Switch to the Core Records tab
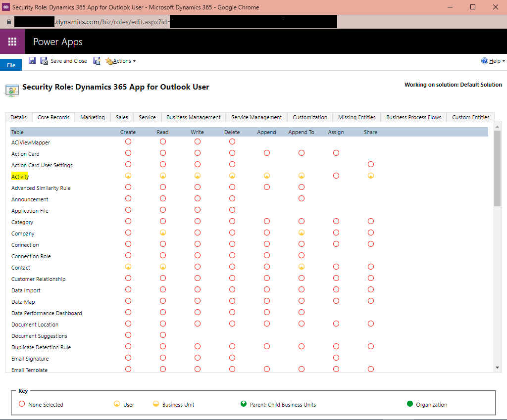The width and height of the screenshot is (507, 420). point(53,117)
